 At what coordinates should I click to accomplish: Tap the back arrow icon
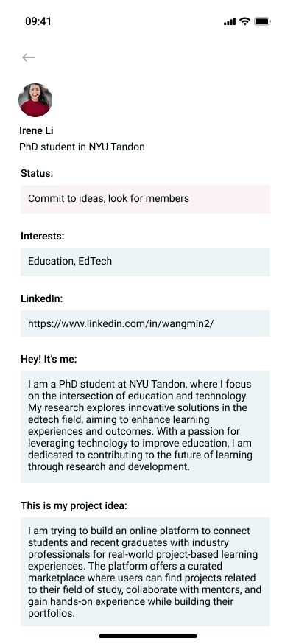(29, 57)
